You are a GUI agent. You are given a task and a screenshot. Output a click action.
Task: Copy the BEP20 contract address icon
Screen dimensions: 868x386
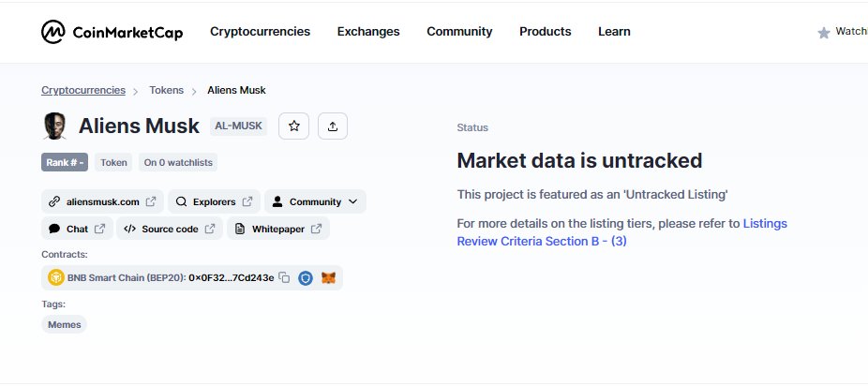click(x=285, y=277)
